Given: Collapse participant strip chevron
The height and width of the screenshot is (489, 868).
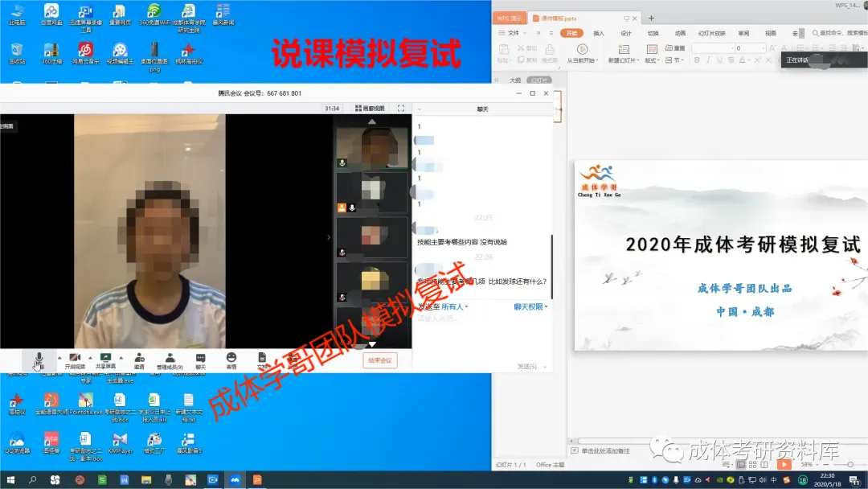Looking at the screenshot, I should click(x=329, y=237).
